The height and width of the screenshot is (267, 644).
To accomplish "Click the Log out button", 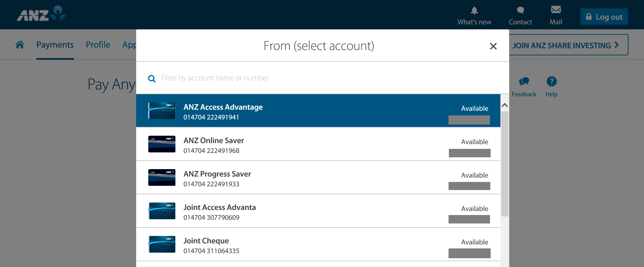I will coord(604,17).
